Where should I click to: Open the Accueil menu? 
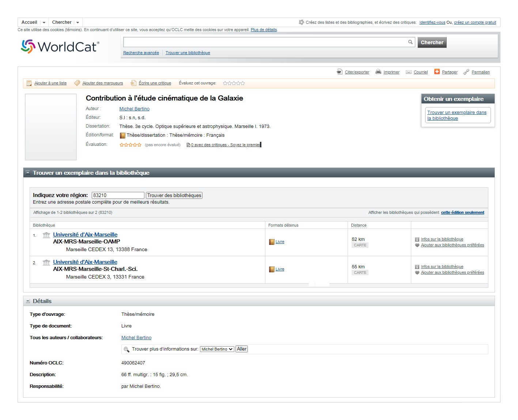pyautogui.click(x=29, y=22)
